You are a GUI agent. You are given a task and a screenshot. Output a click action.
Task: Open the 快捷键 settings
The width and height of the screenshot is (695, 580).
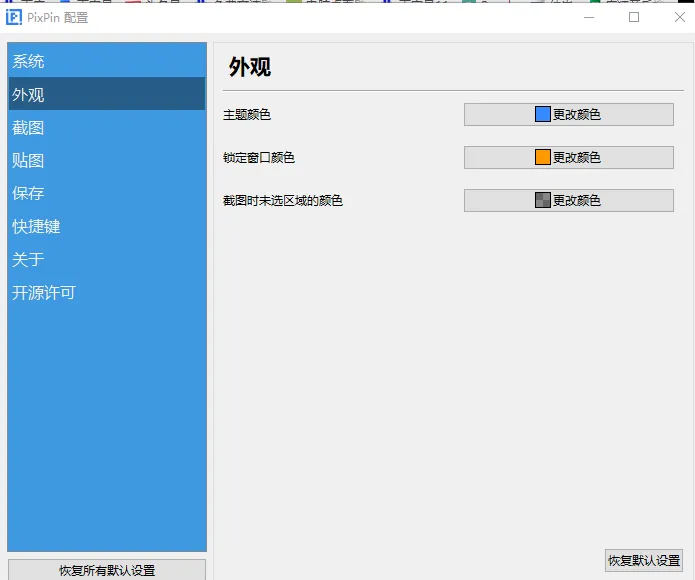107,226
